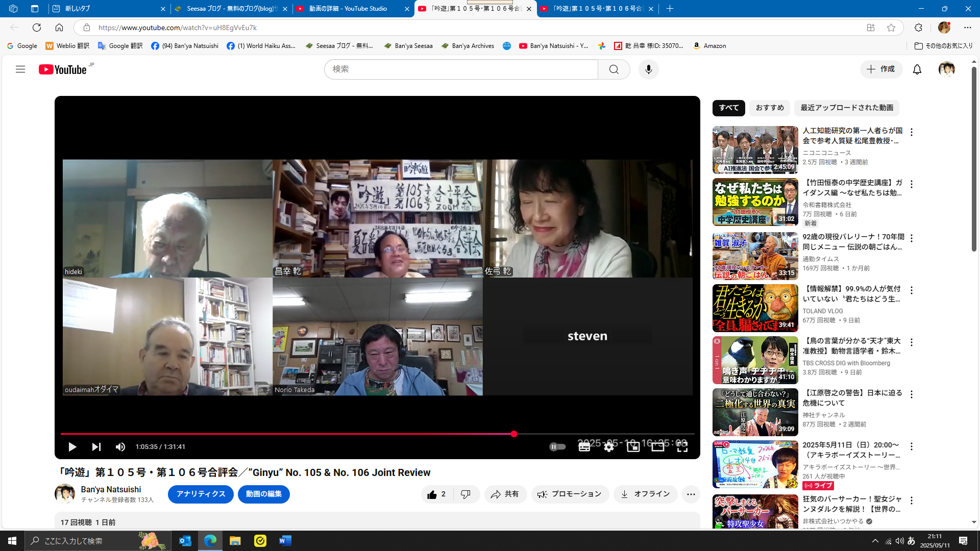Mute the video volume icon

point(120,446)
